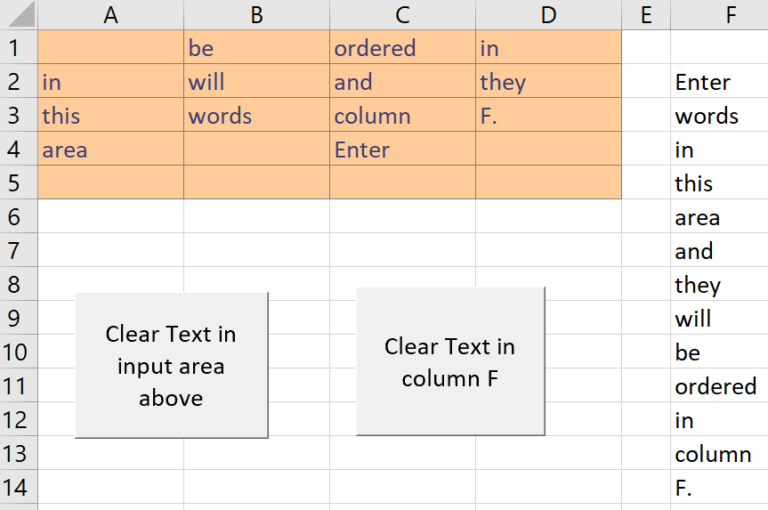Select cell D2 containing 'they'
The width and height of the screenshot is (768, 510).
click(549, 81)
